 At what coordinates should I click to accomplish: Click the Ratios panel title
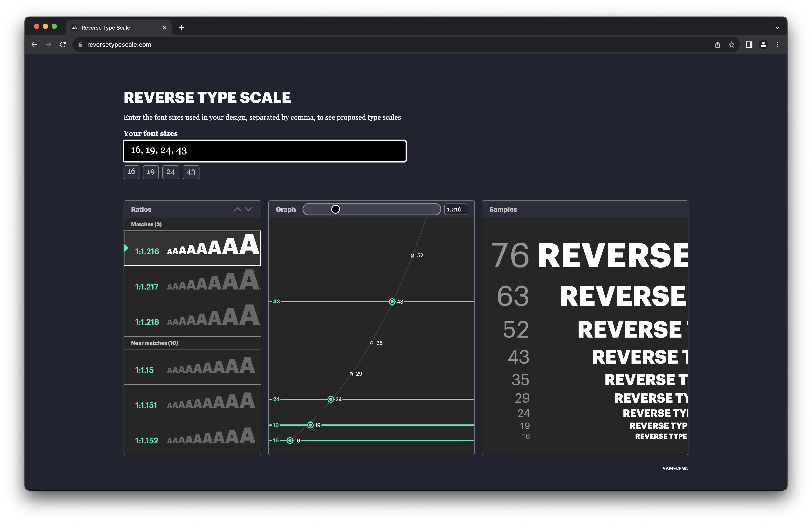click(141, 209)
